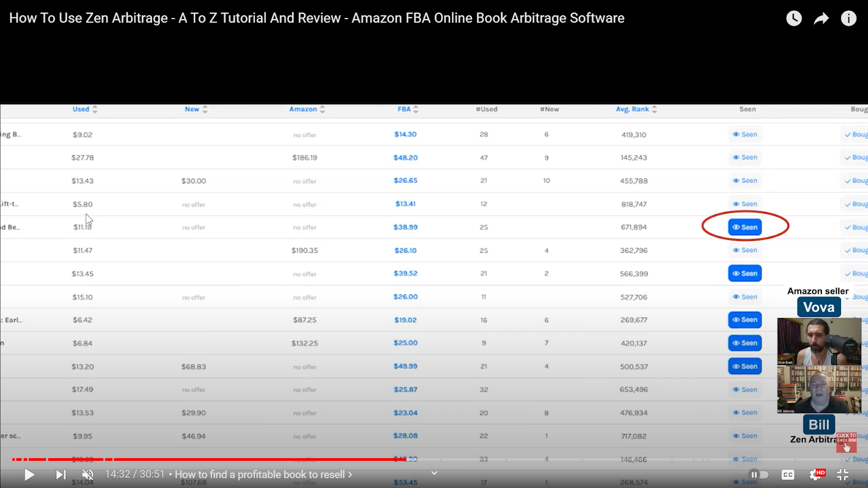Click Bill's webcam thumbnail
868x488 pixels.
(819, 389)
